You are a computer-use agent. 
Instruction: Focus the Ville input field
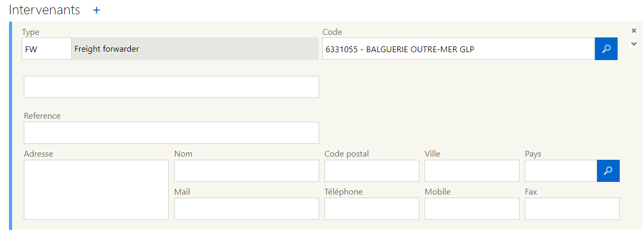pyautogui.click(x=472, y=171)
